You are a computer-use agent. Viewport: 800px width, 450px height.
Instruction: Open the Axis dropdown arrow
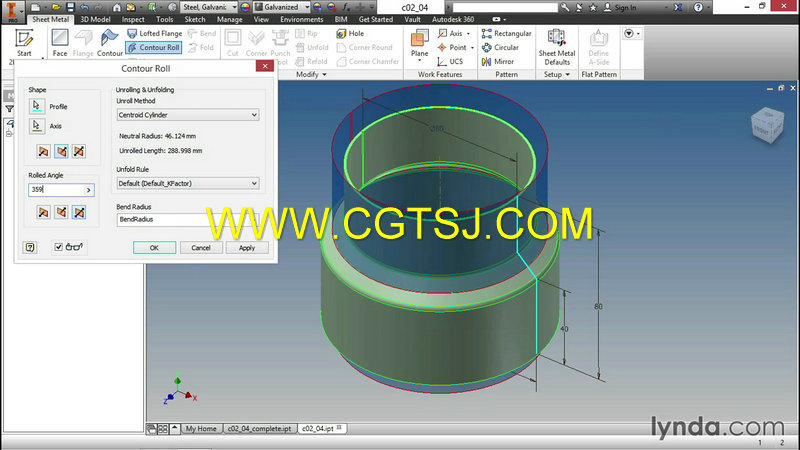point(468,34)
